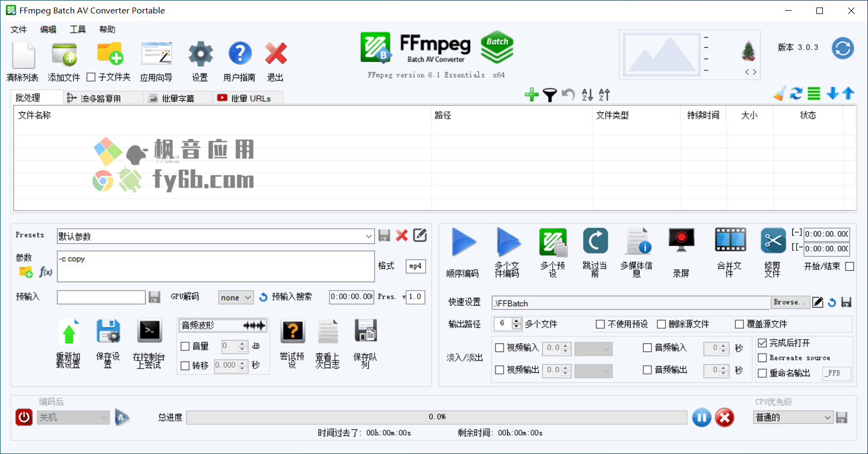Toggle 视频输入 fade checkbox
Viewport: 868px width, 454px height.
[499, 348]
